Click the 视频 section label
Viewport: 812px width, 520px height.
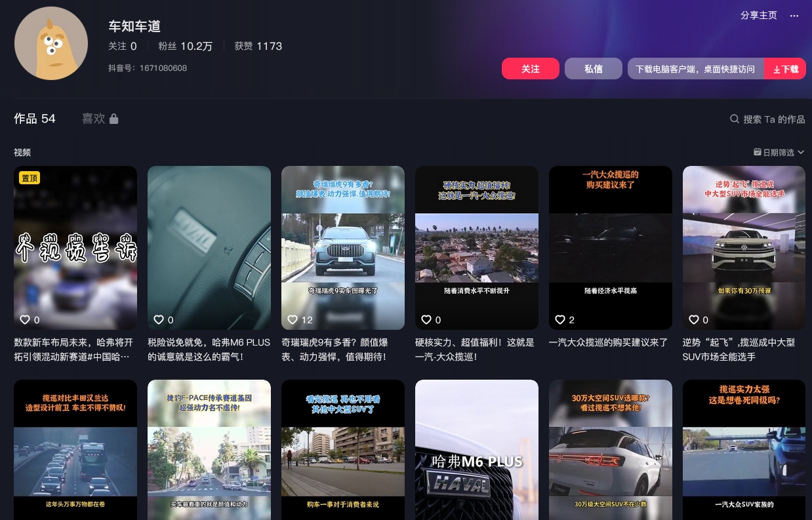[x=22, y=152]
